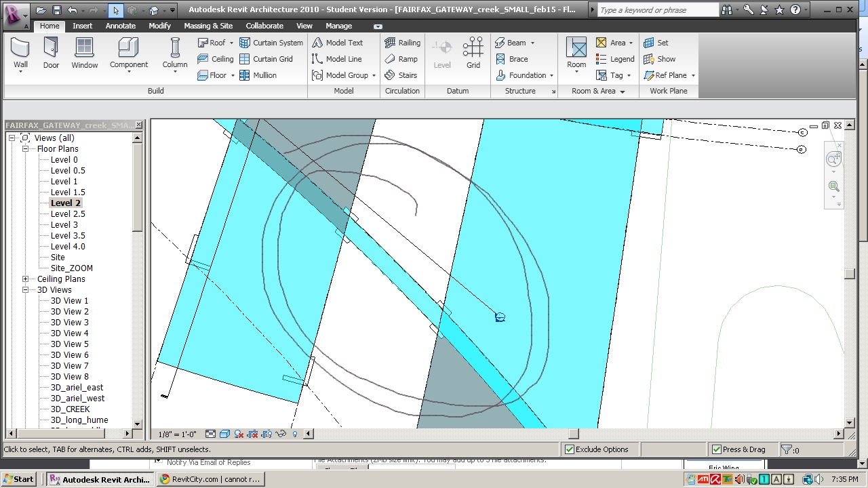Screen dimensions: 868x488
Task: Toggle the Exclude Options checkbox
Action: pos(570,449)
